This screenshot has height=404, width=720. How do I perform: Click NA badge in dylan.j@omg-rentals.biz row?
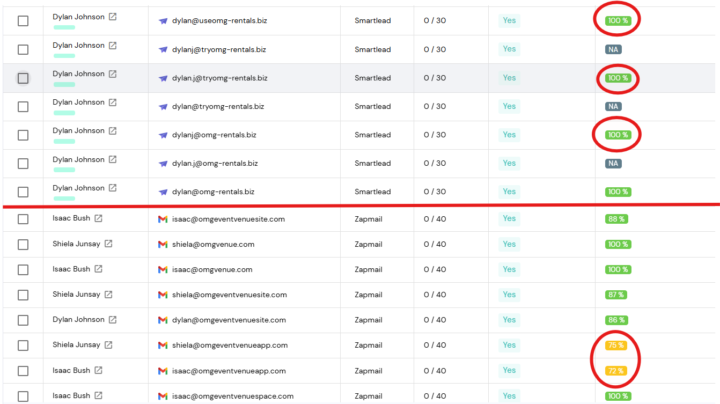[613, 163]
